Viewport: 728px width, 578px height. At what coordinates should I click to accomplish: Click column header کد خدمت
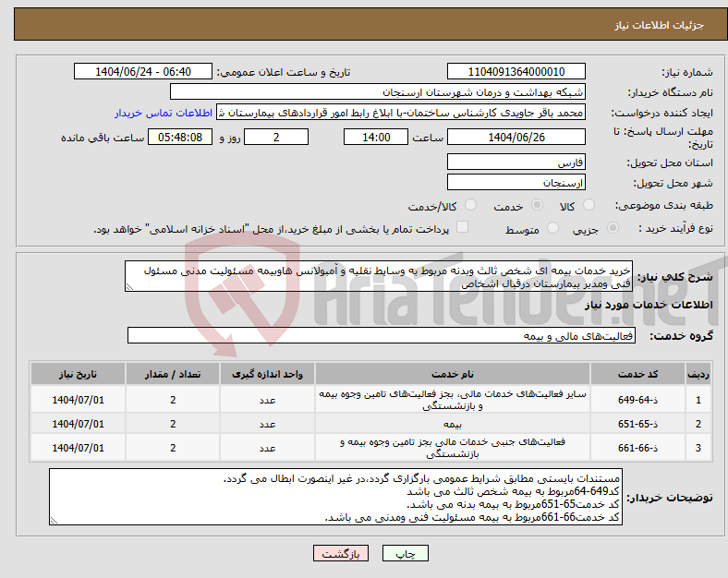pos(638,374)
